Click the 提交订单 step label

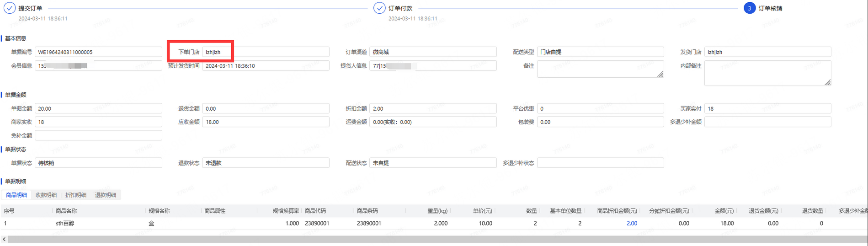click(x=30, y=8)
